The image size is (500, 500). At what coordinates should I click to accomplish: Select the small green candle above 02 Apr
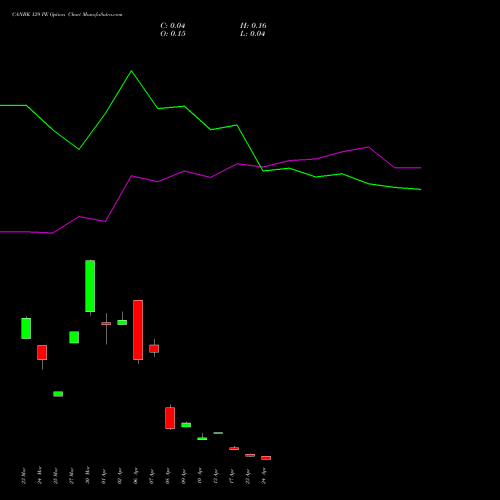122,322
